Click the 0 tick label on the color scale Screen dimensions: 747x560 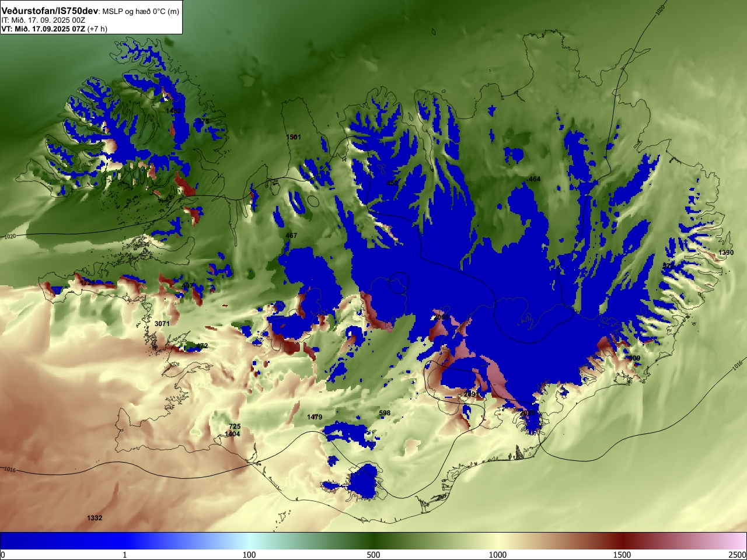3,555
